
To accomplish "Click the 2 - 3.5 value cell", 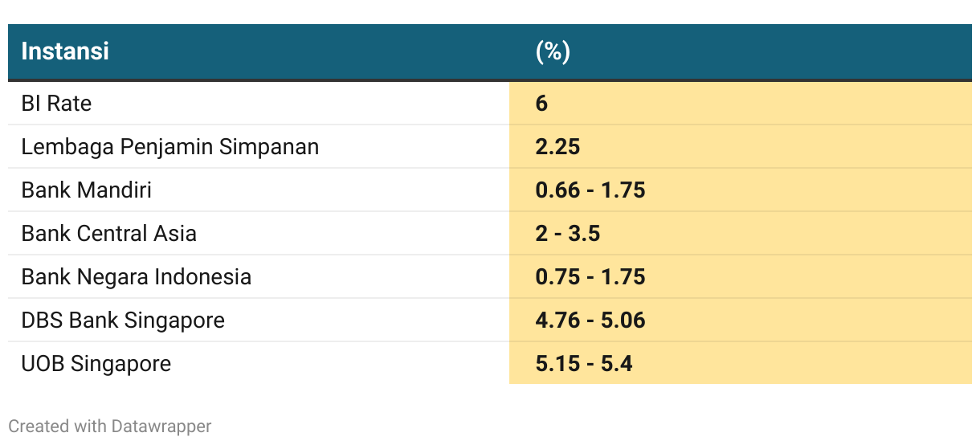I will [x=568, y=234].
